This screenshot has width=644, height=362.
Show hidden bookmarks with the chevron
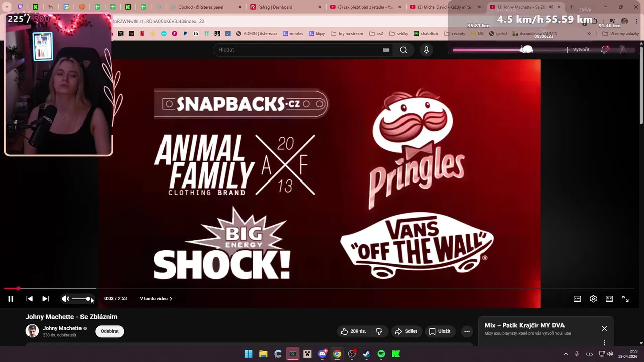tap(589, 34)
